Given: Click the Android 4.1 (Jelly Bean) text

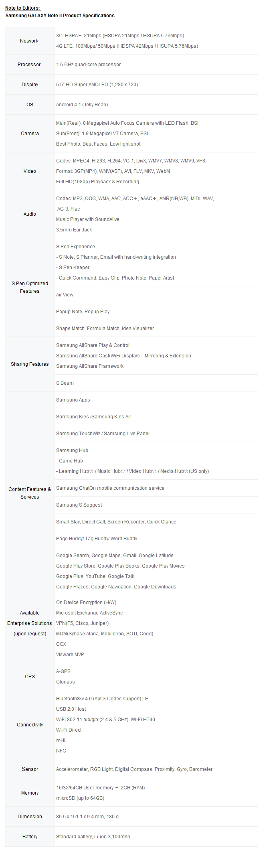Looking at the screenshot, I should [82, 105].
